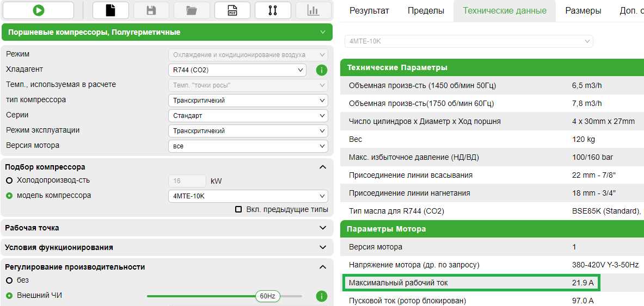Open Режим эксплуатации dropdown
Screen dimensions: 644x306
(x=248, y=131)
